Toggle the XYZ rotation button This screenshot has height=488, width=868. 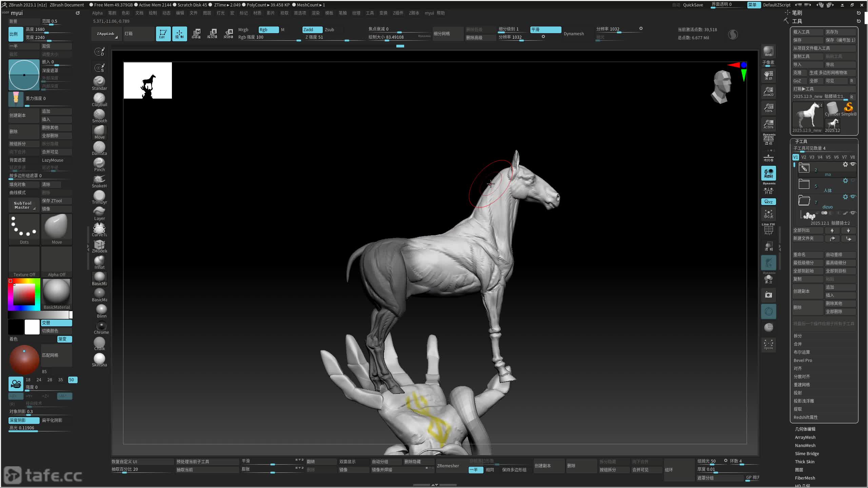pyautogui.click(x=768, y=202)
